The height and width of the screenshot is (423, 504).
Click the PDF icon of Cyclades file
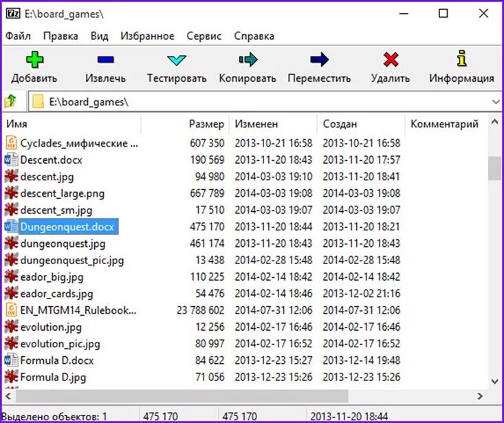[11, 142]
